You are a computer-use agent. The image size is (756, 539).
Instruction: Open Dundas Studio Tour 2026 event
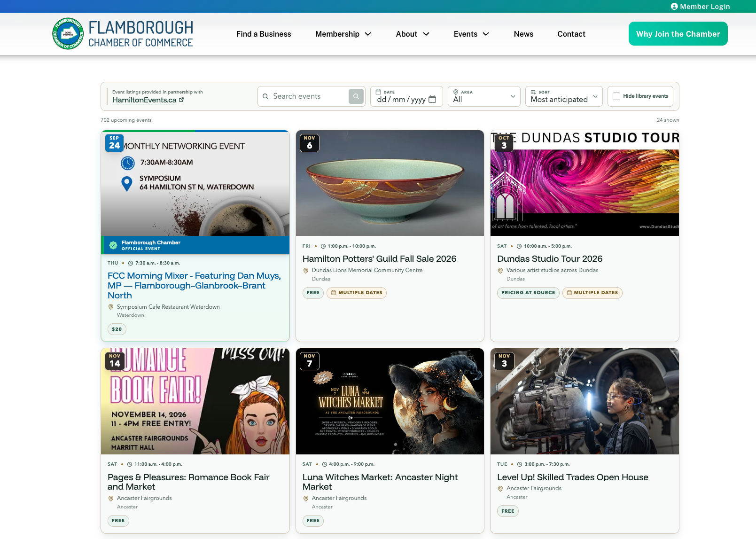point(550,258)
